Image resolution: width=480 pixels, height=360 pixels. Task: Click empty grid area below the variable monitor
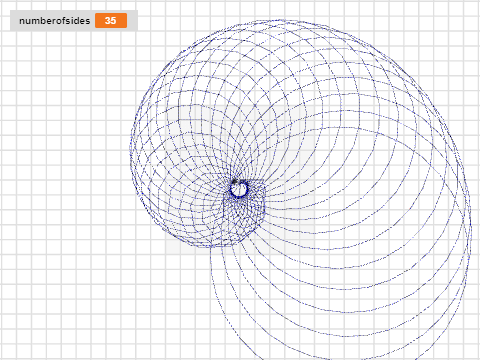(x=67, y=100)
